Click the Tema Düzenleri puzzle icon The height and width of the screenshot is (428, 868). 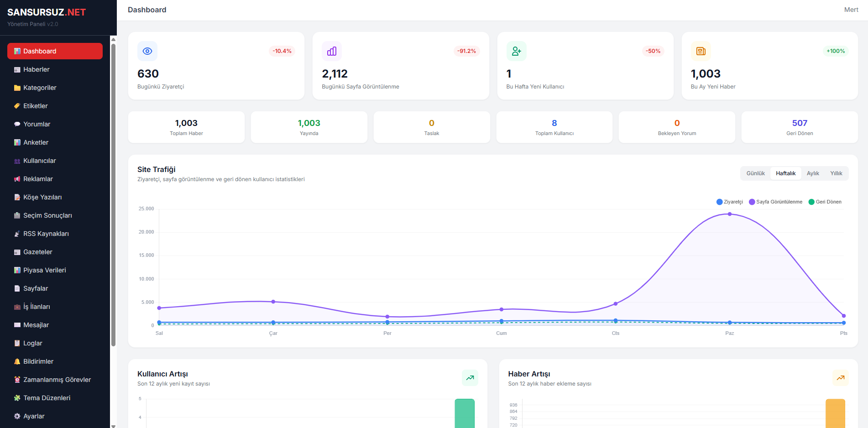click(17, 398)
